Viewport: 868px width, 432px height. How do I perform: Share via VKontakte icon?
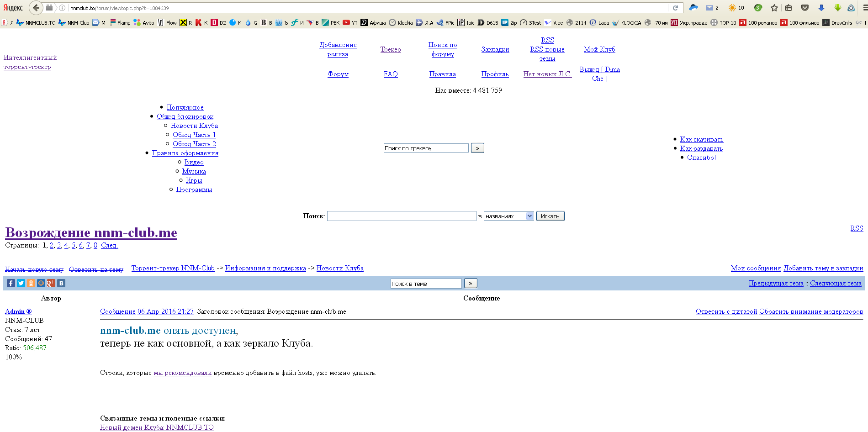click(61, 283)
